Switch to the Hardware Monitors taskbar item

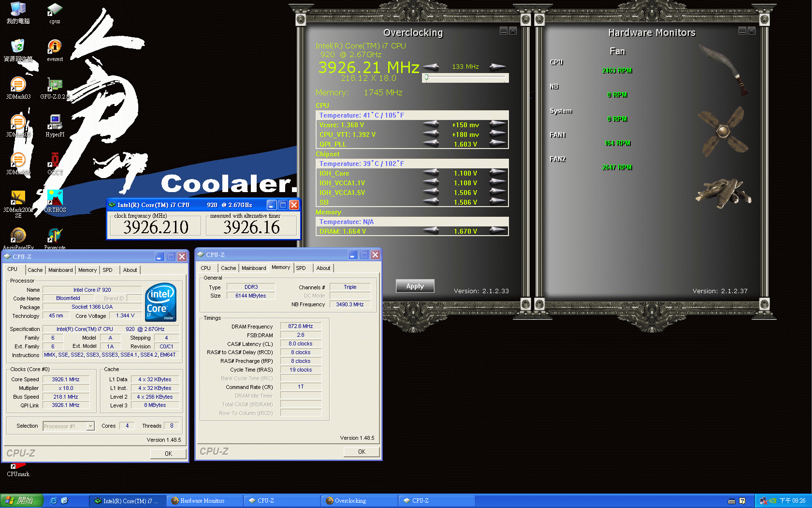[x=205, y=501]
